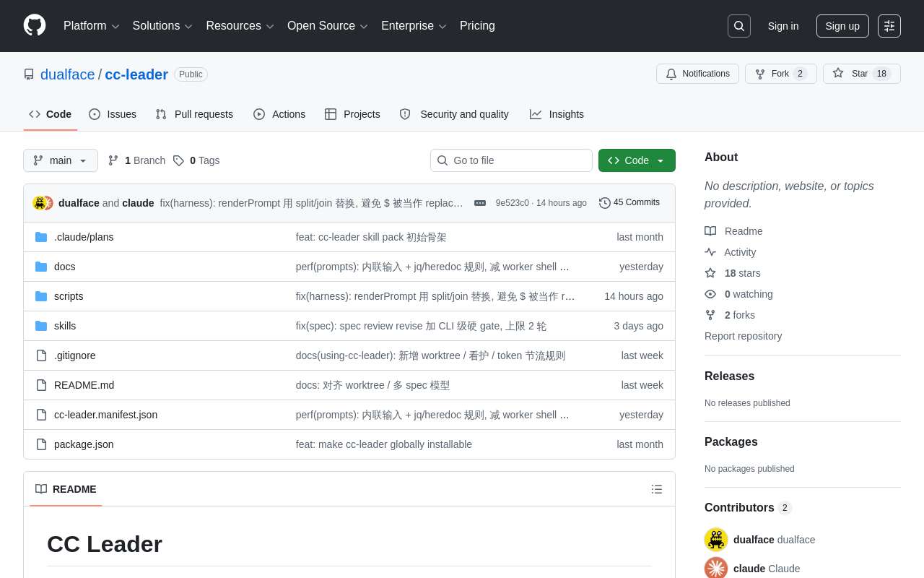Focus the Go to file search field
Screen dimensions: 924x578
(x=511, y=160)
